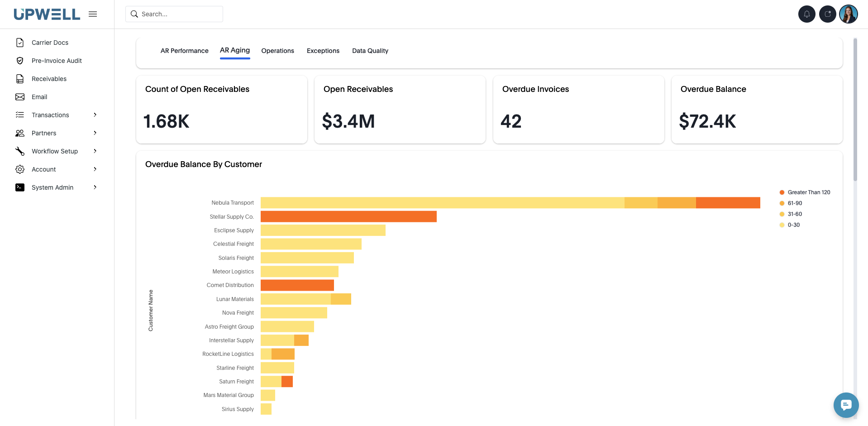Expand the Transactions submenu chevron
The image size is (868, 426).
tap(95, 115)
